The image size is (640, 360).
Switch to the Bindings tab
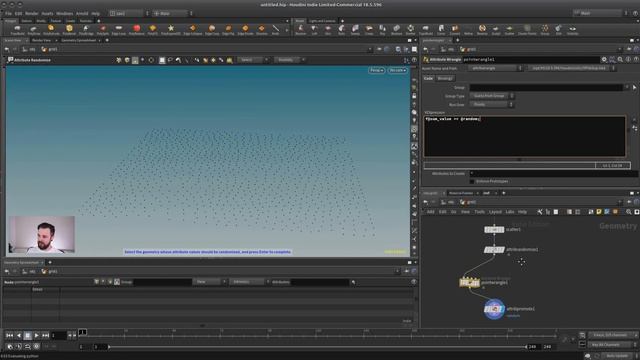pos(445,78)
